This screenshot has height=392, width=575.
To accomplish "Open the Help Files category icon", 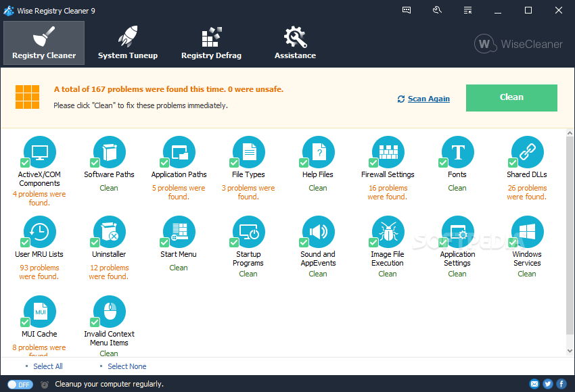I will point(319,152).
